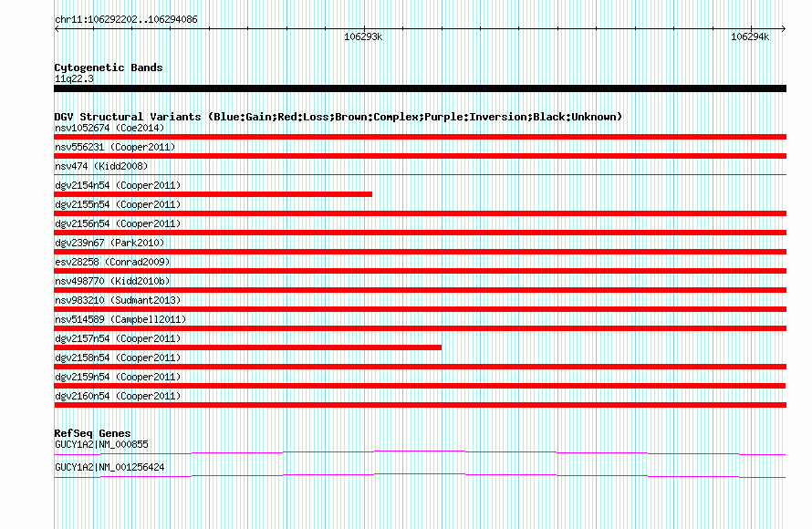Click the red bar for esv28258

click(x=420, y=271)
